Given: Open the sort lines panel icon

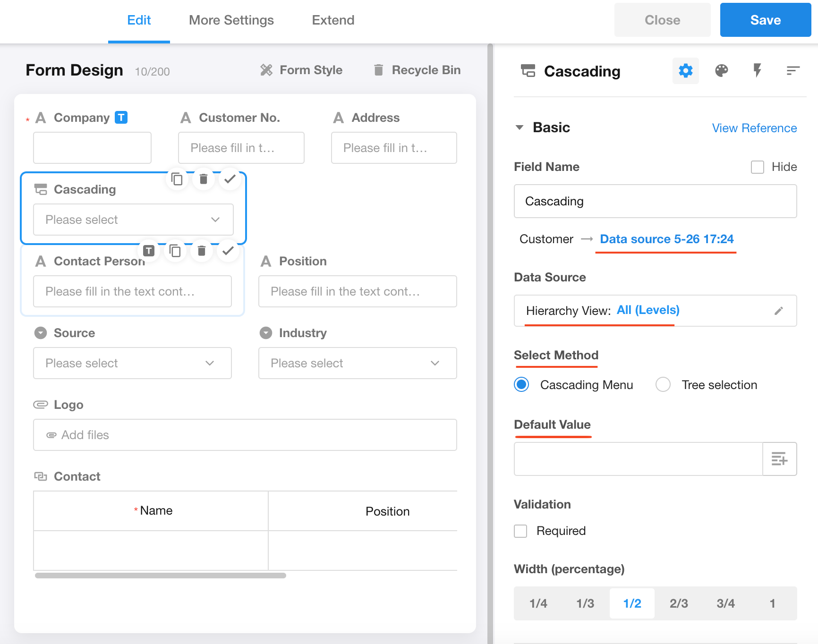Looking at the screenshot, I should (793, 71).
